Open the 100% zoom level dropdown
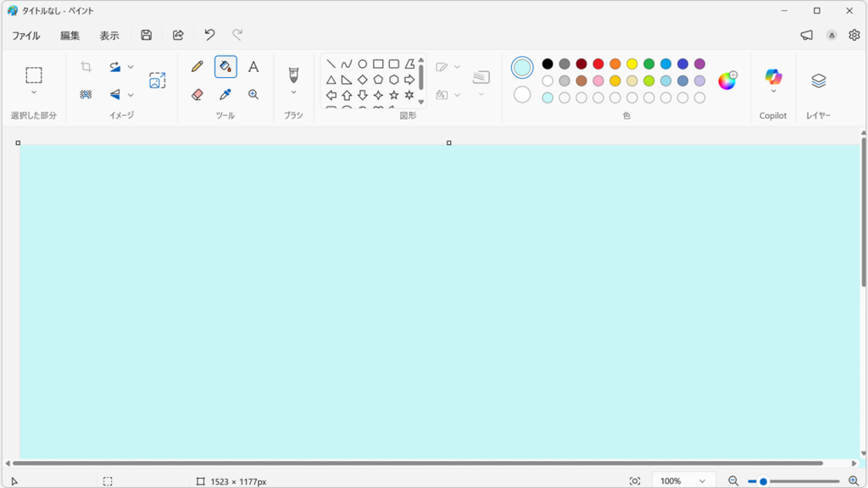The width and height of the screenshot is (868, 488). (x=683, y=480)
